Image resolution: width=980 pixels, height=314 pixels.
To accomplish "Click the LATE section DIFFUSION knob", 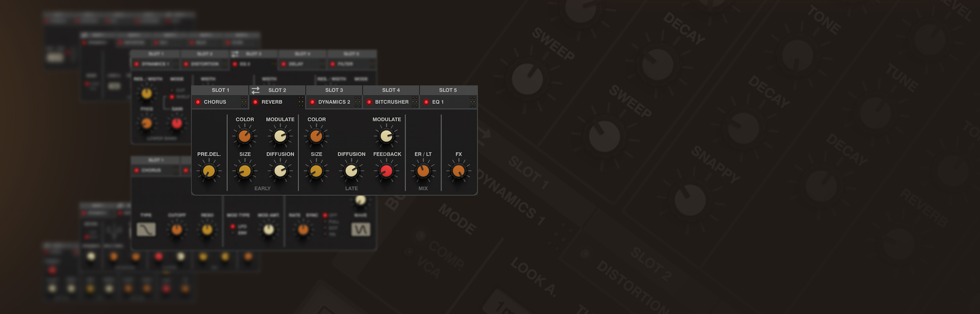I will click(x=351, y=171).
